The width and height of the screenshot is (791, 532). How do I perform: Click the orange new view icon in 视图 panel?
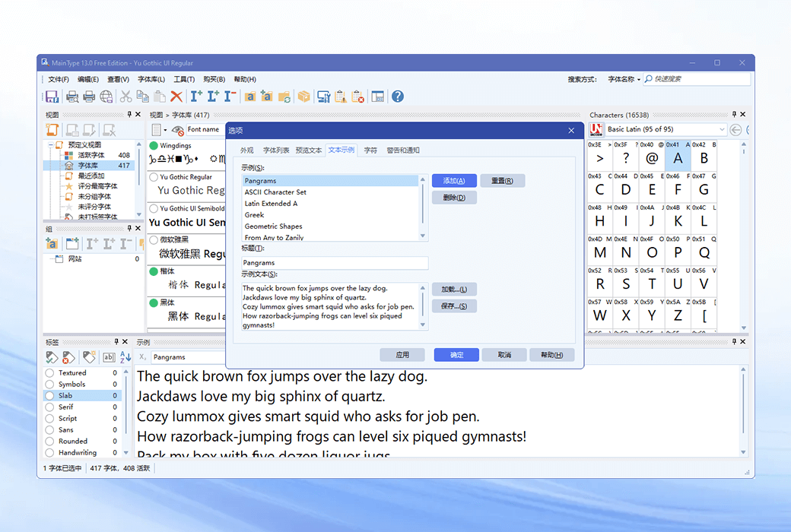tap(52, 130)
